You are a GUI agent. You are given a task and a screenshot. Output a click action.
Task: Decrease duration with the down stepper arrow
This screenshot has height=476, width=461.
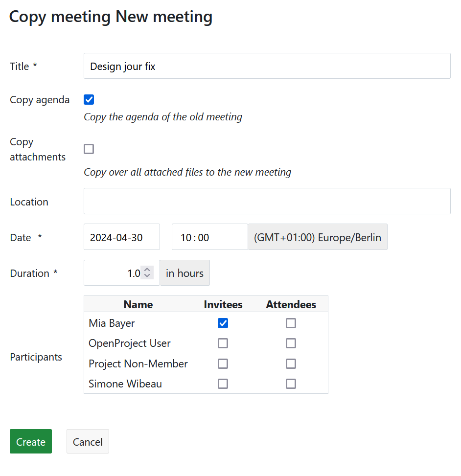pyautogui.click(x=147, y=276)
